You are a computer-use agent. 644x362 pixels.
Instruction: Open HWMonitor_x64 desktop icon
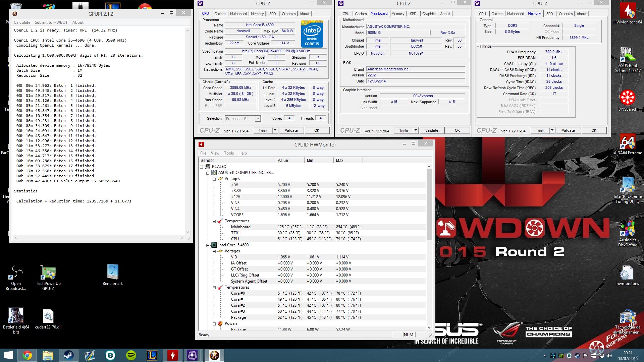click(x=627, y=13)
